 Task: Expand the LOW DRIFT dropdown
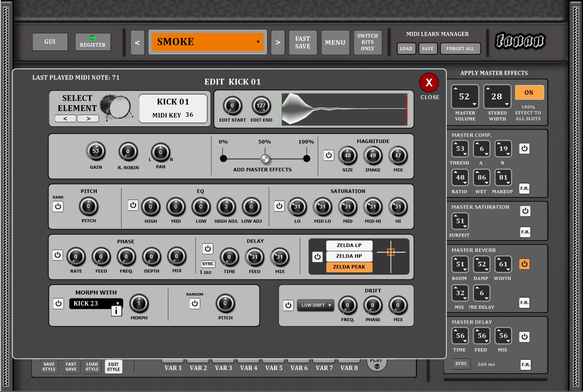tap(315, 305)
